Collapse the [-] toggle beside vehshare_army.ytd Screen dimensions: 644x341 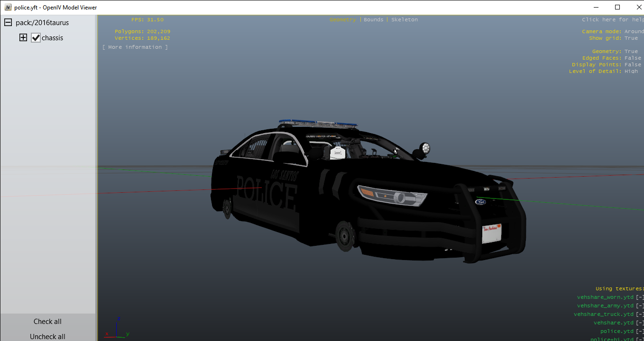tap(640, 306)
